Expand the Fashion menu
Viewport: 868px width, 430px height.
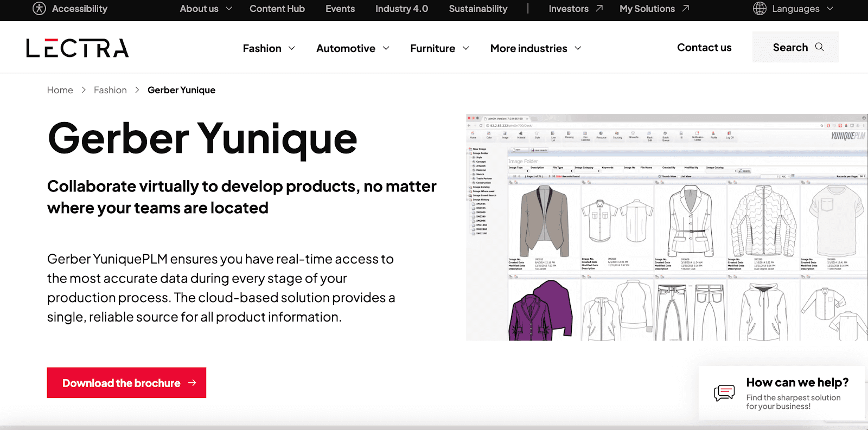269,48
